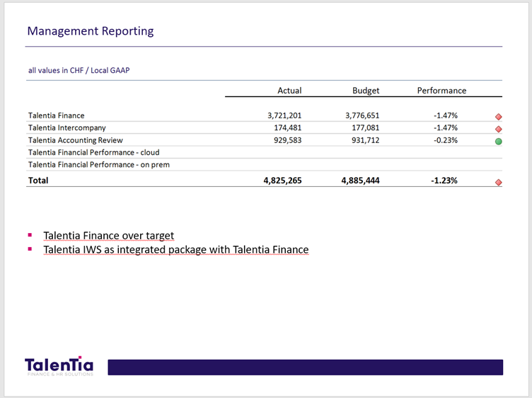
Task: Click the red diamond in the Total row
Action: coord(498,182)
